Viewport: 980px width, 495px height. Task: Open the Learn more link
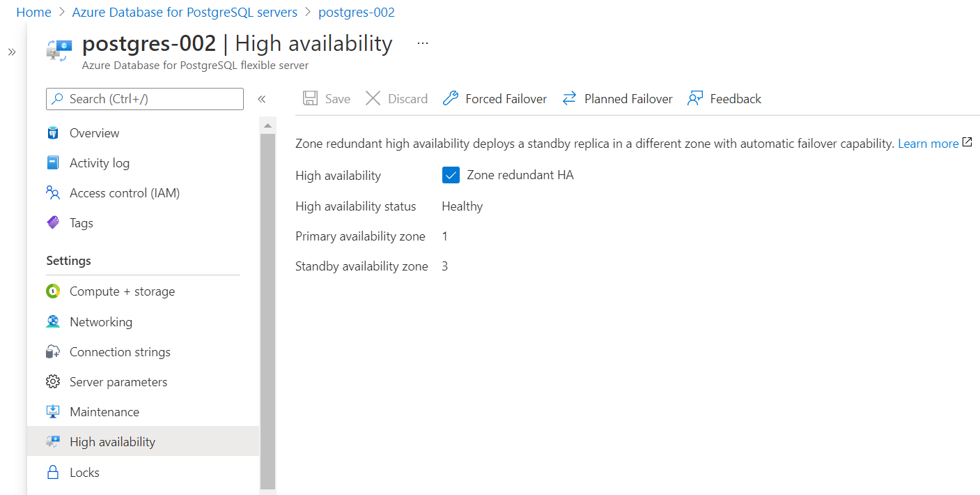928,143
